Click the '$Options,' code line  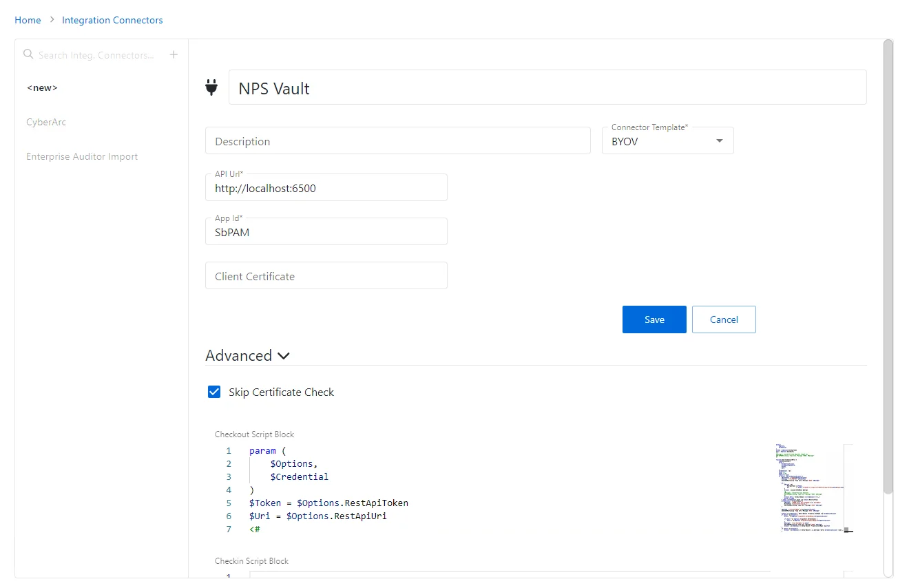294,463
